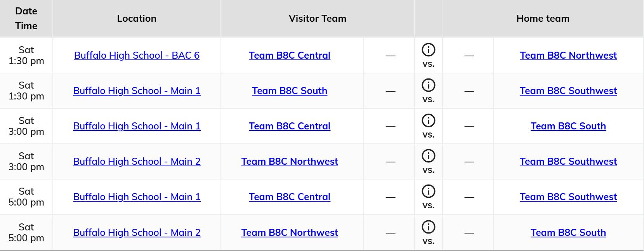
Task: Click info icon for Central vs Southwest game
Action: (428, 191)
